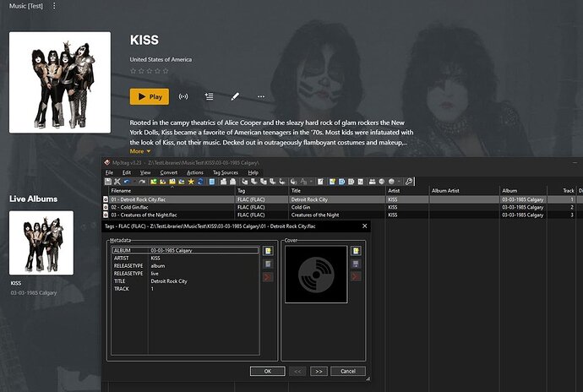Open the Undo history dropdown arrow in Mp3tag toolbar
The image size is (583, 392).
point(133,182)
